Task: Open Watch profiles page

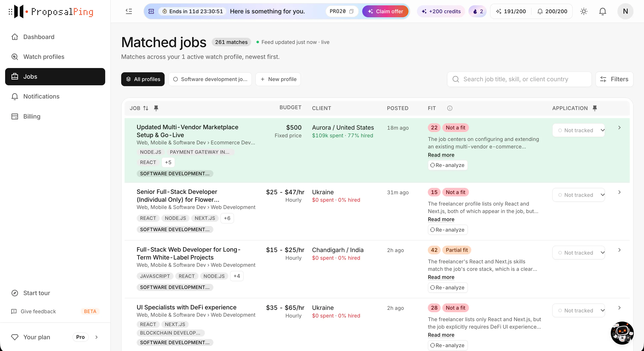Action: pos(55,57)
